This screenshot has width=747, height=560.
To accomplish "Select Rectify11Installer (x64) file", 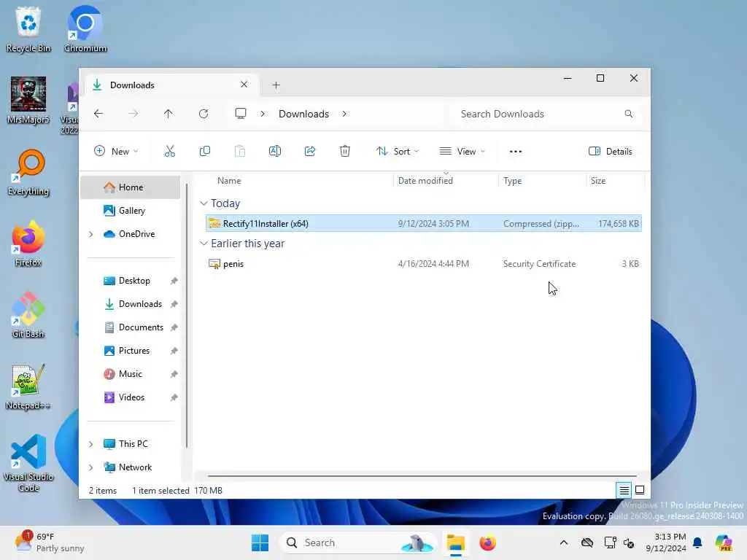I will pos(424,223).
